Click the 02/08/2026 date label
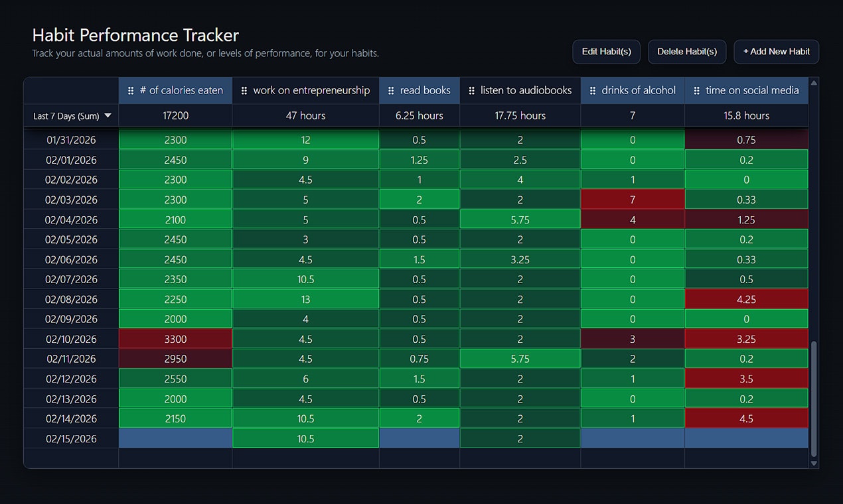843x504 pixels. (70, 298)
